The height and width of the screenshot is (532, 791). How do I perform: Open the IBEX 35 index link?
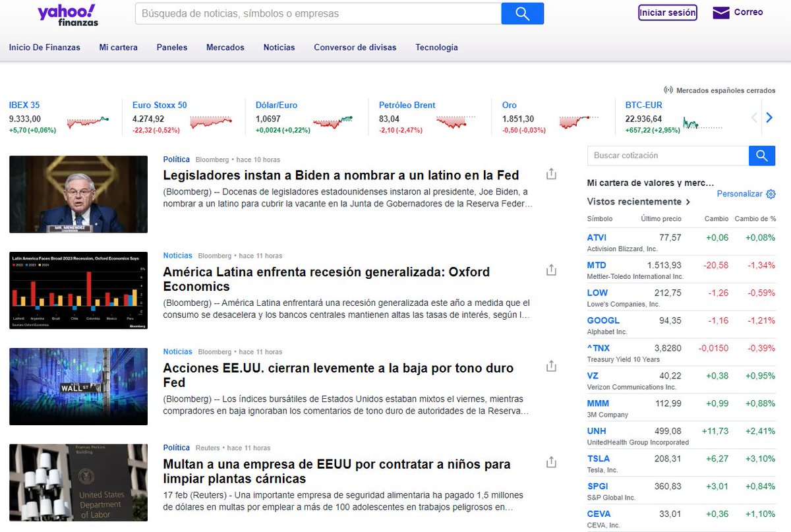(24, 105)
